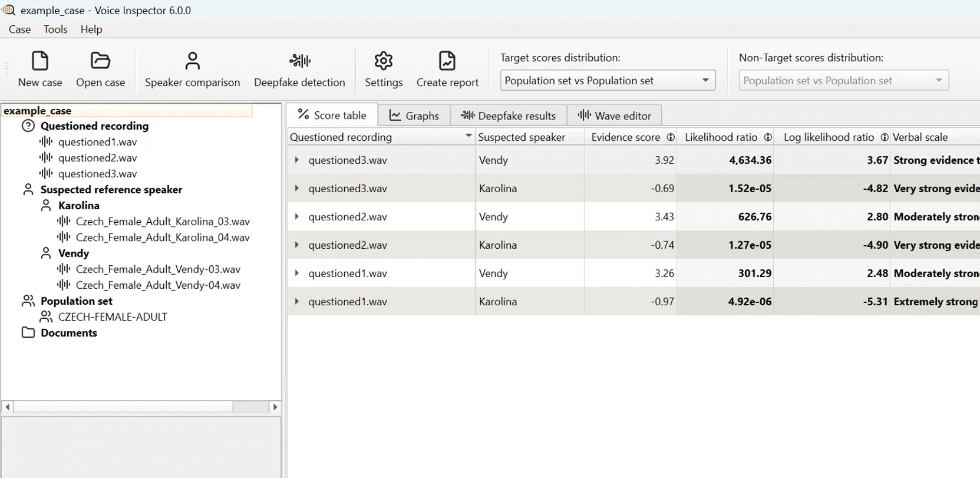Screen dimensions: 980x478
Task: Click the New case toolbar icon
Action: 39,61
